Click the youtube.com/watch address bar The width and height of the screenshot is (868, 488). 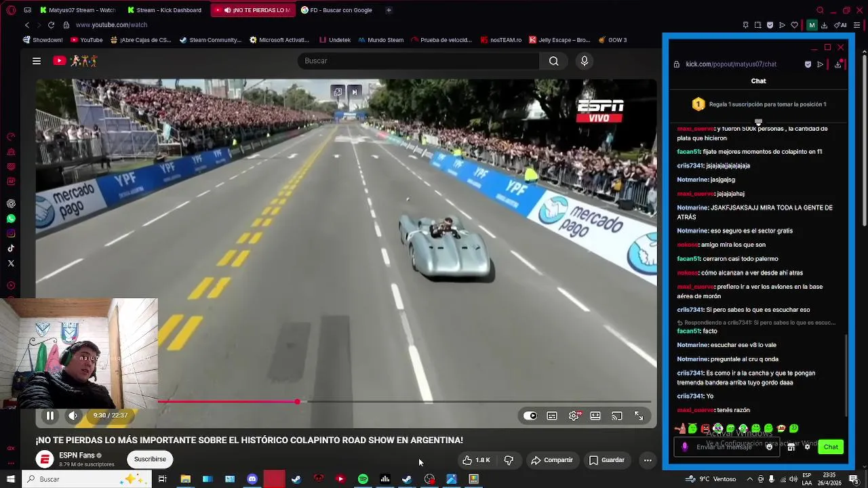tap(111, 25)
